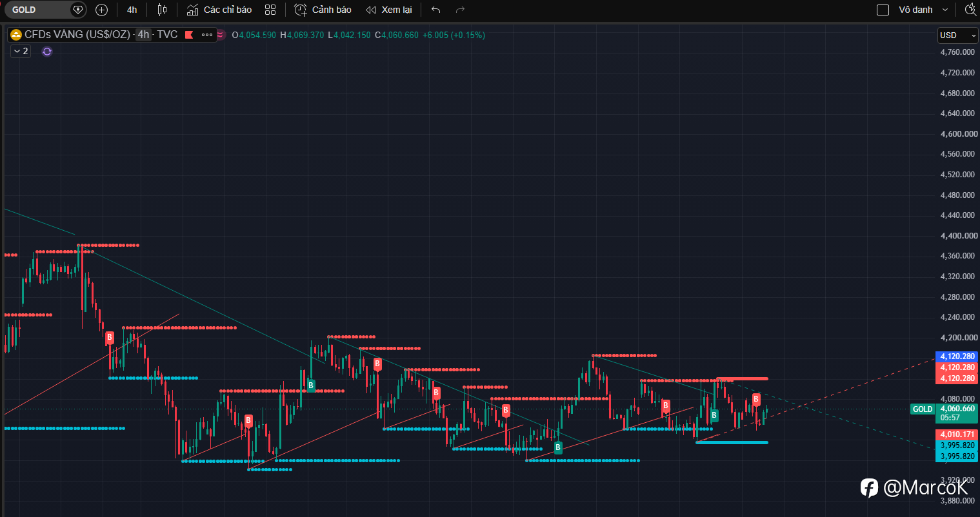
Task: Click the blue 4,120.280 price label
Action: point(957,356)
